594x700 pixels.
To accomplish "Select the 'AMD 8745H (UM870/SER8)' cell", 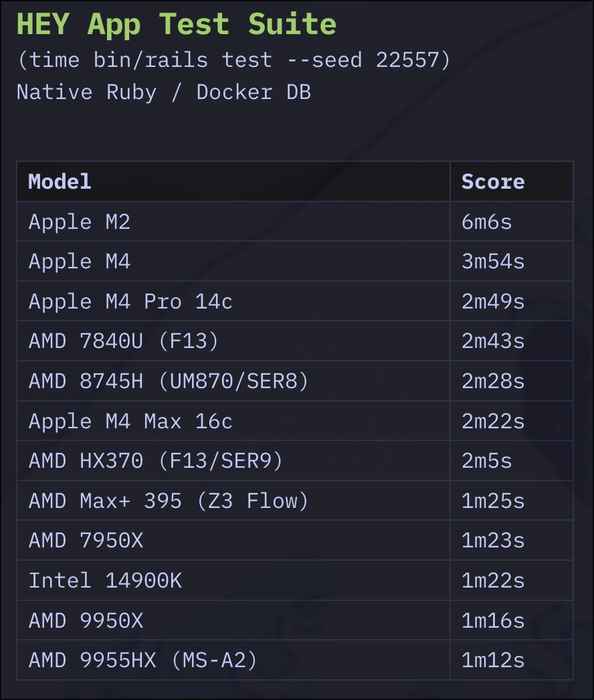I will click(x=233, y=381).
